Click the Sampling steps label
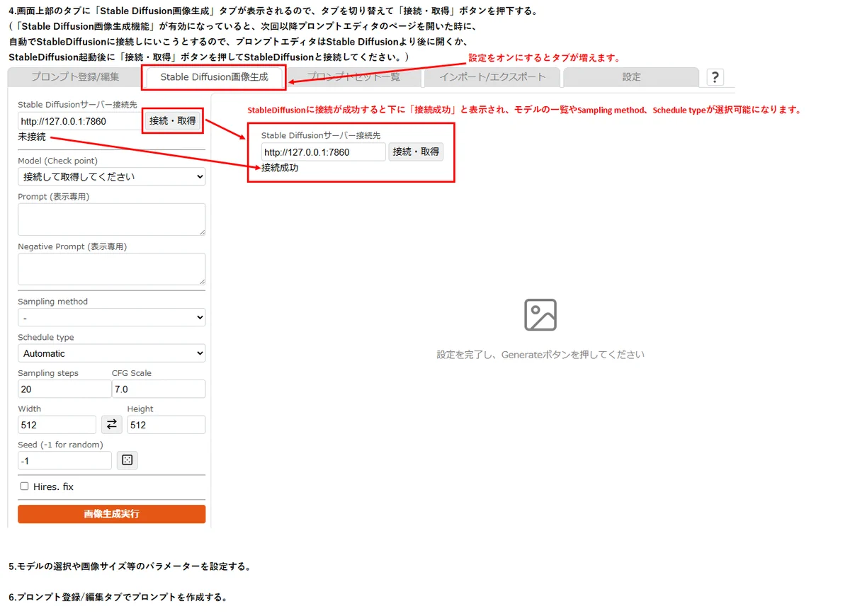 point(48,373)
